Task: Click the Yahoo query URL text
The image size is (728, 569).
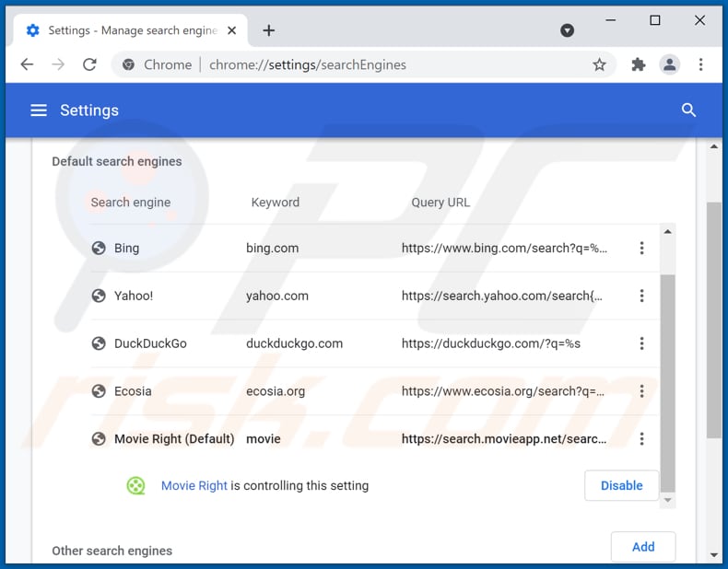Action: (502, 296)
